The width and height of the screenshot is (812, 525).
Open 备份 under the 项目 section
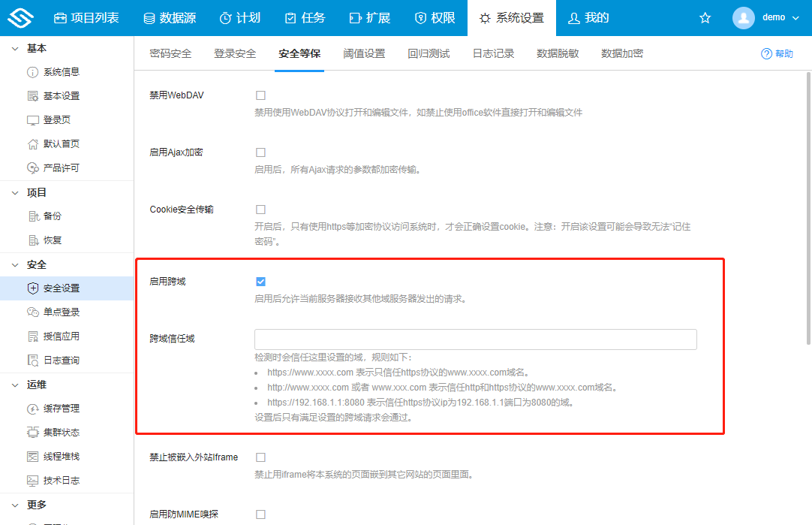pyautogui.click(x=39, y=216)
